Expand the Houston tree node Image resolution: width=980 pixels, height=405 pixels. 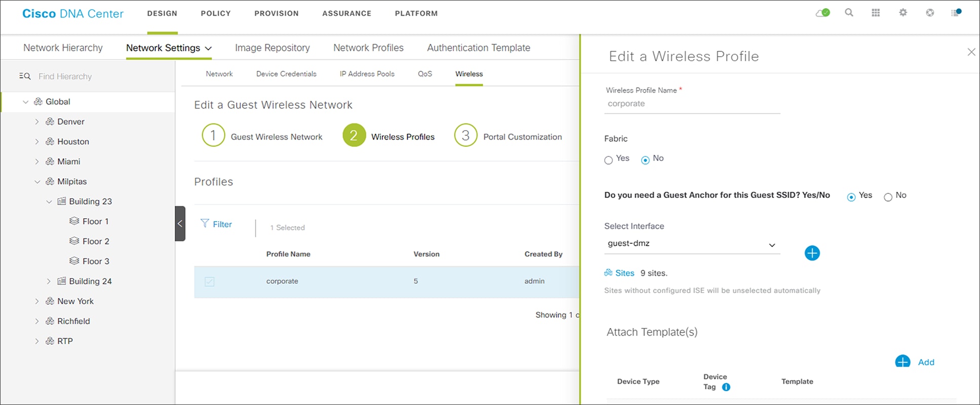tap(37, 142)
